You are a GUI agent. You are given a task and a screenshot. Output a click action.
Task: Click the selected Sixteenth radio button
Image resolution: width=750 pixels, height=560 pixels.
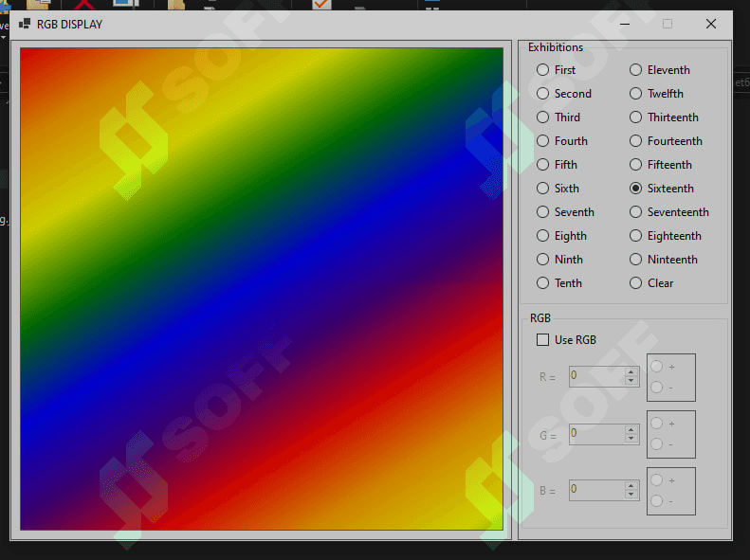point(635,189)
